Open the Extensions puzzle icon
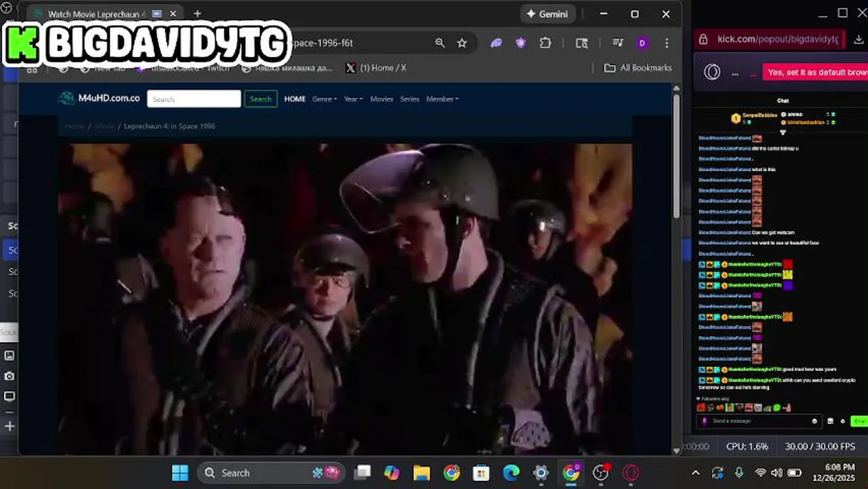The width and height of the screenshot is (868, 489). (x=545, y=43)
